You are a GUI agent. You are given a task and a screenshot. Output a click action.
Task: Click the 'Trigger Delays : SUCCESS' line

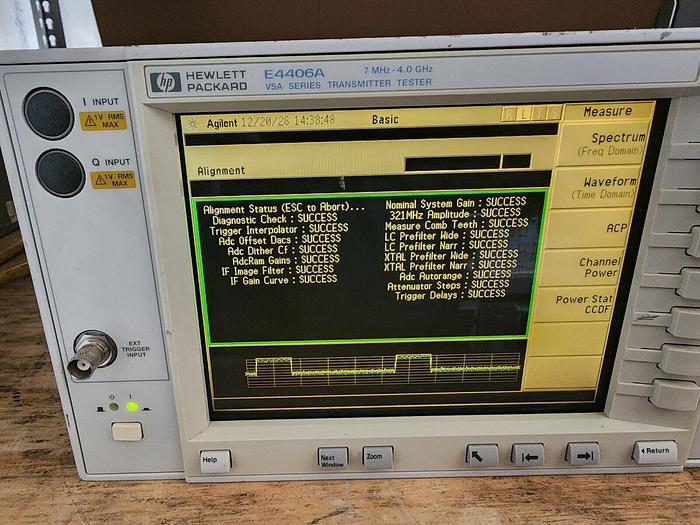pos(450,295)
